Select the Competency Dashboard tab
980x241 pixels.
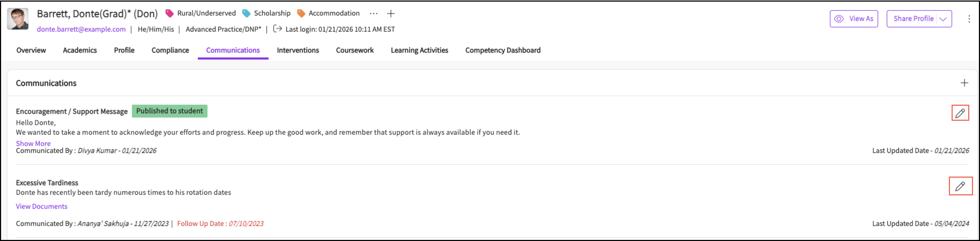(503, 50)
